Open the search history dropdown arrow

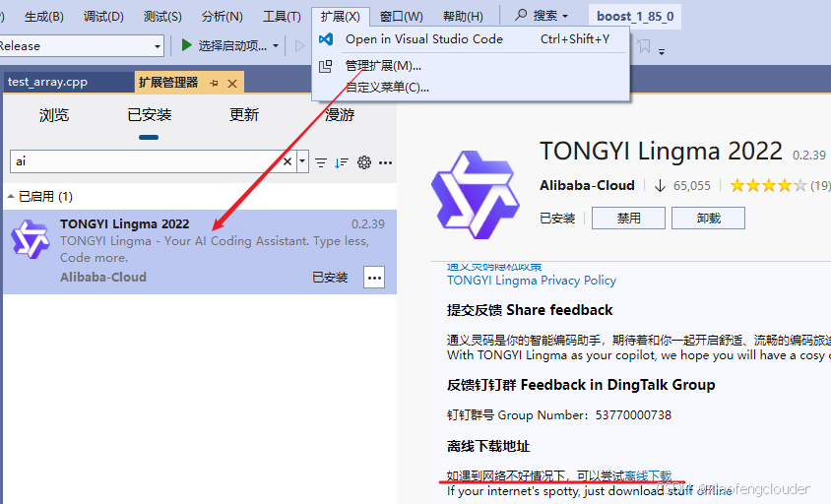[x=302, y=161]
